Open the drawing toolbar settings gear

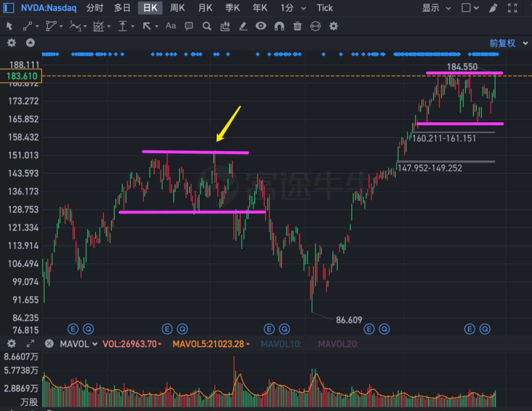tap(333, 26)
